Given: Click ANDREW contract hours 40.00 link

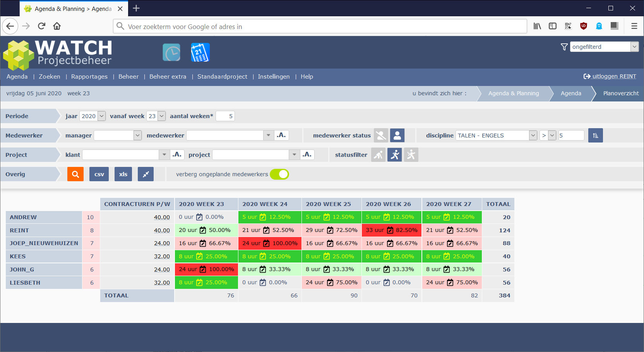Looking at the screenshot, I should [x=162, y=217].
